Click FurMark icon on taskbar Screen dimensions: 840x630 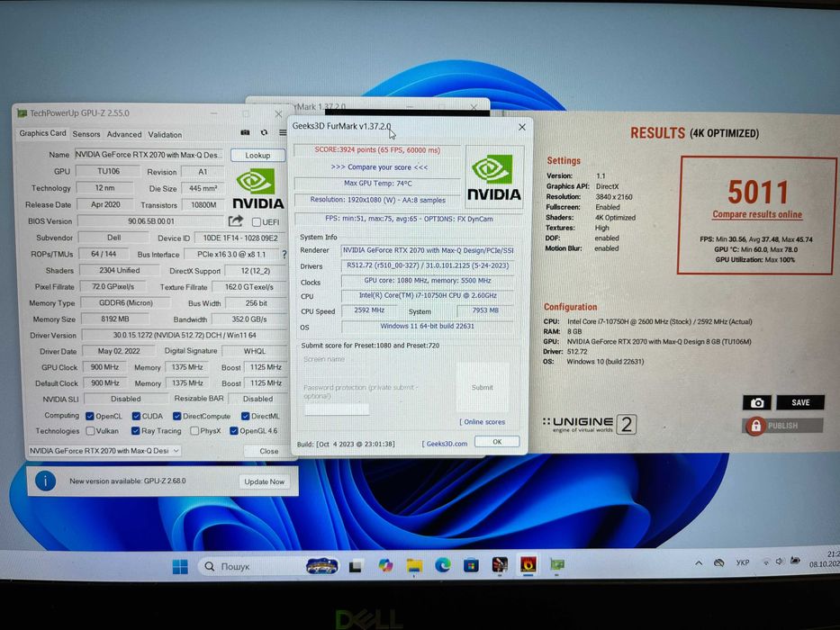pyautogui.click(x=528, y=564)
